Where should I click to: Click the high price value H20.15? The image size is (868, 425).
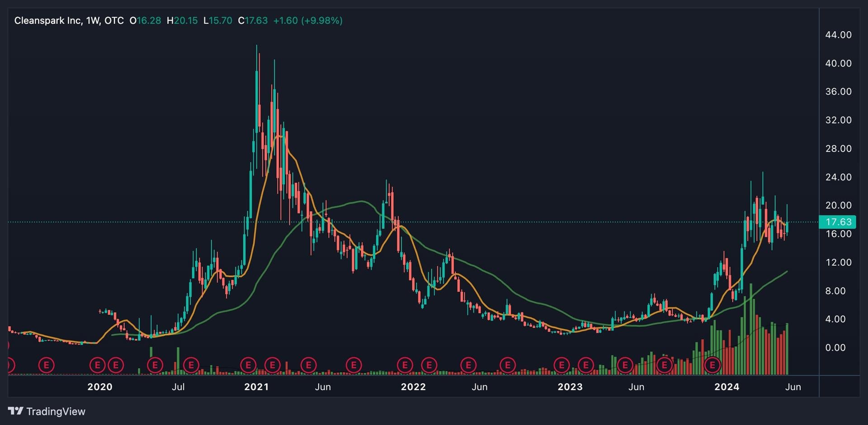point(182,21)
